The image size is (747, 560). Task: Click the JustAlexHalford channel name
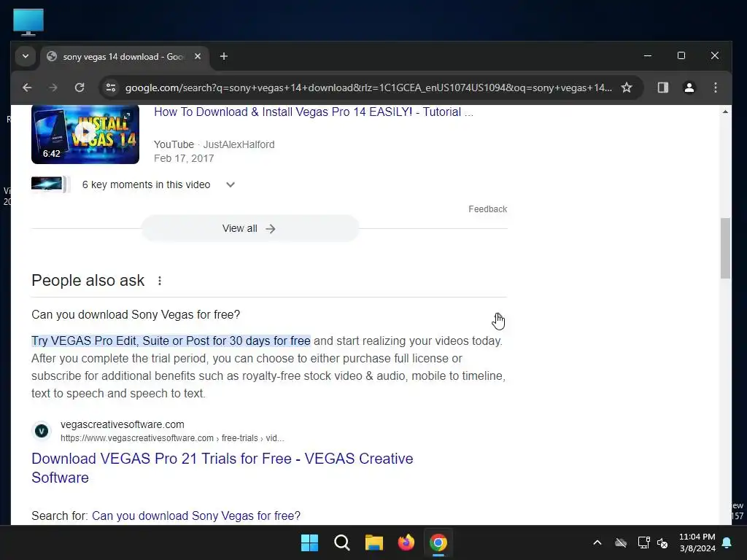239,144
